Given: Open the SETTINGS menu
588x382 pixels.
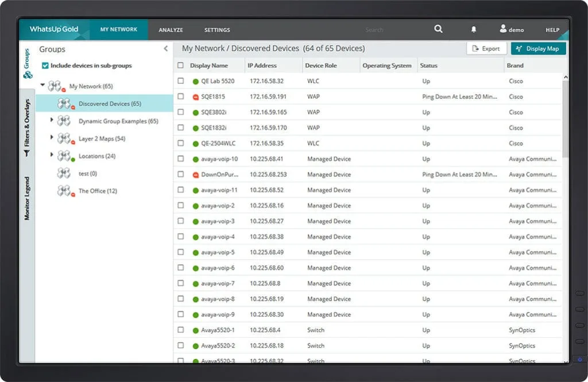Looking at the screenshot, I should pyautogui.click(x=217, y=30).
